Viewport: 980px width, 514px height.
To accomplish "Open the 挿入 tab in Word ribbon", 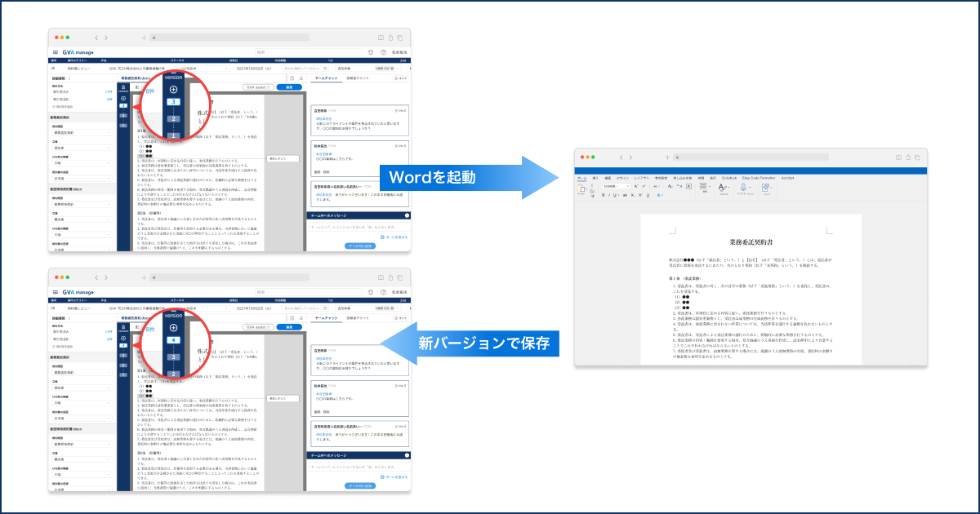I will [x=595, y=177].
